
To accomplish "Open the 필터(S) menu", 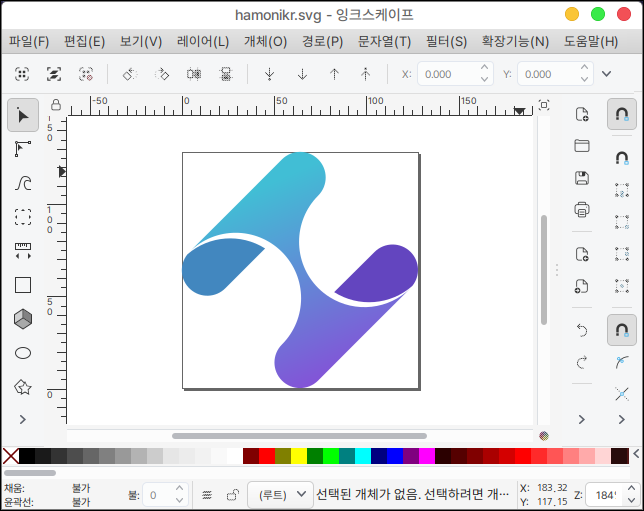I will [x=446, y=41].
